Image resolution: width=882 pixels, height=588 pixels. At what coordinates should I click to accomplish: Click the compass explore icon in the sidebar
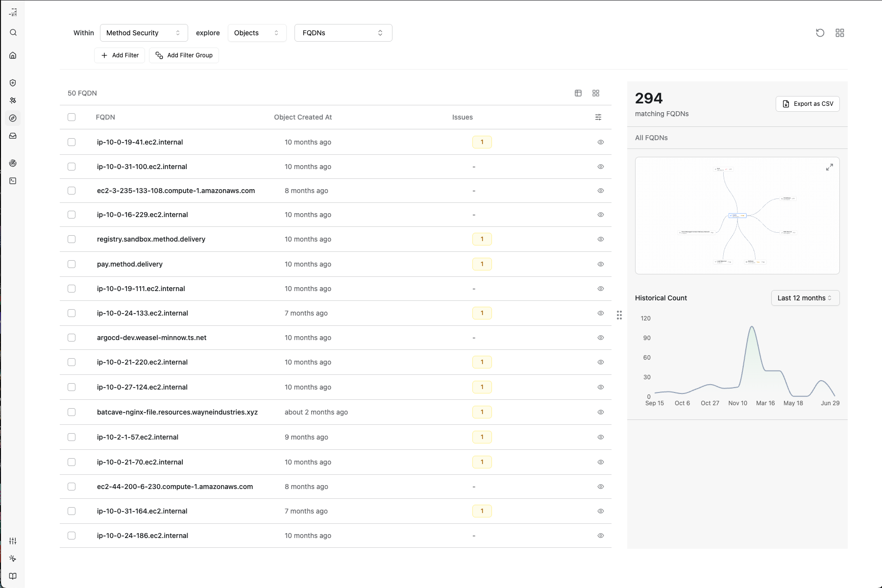(13, 118)
